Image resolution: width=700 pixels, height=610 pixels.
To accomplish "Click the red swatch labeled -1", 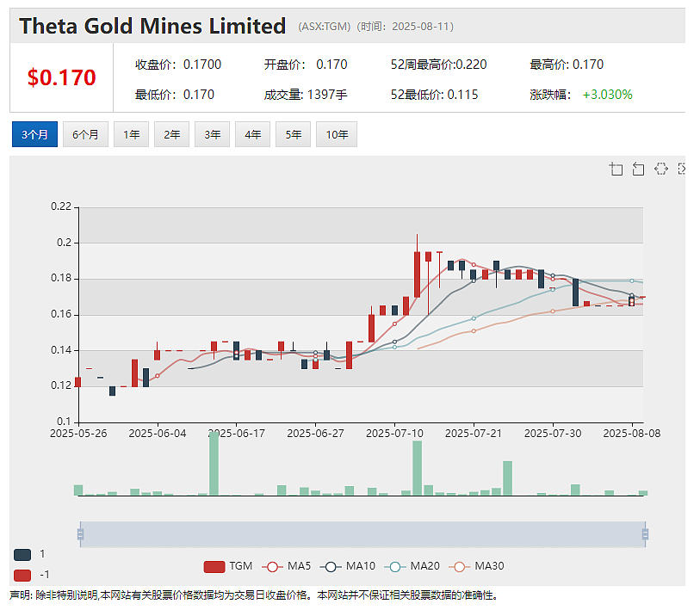I will 22,576.
